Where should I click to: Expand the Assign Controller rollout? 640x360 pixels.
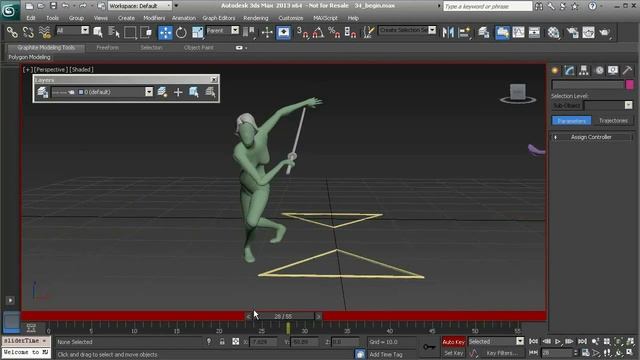pos(591,137)
